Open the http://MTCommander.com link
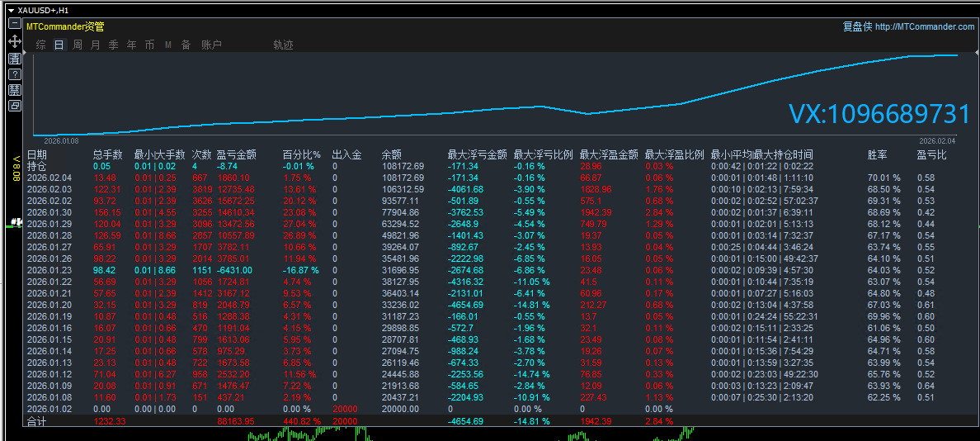The height and width of the screenshot is (441, 980). (924, 26)
